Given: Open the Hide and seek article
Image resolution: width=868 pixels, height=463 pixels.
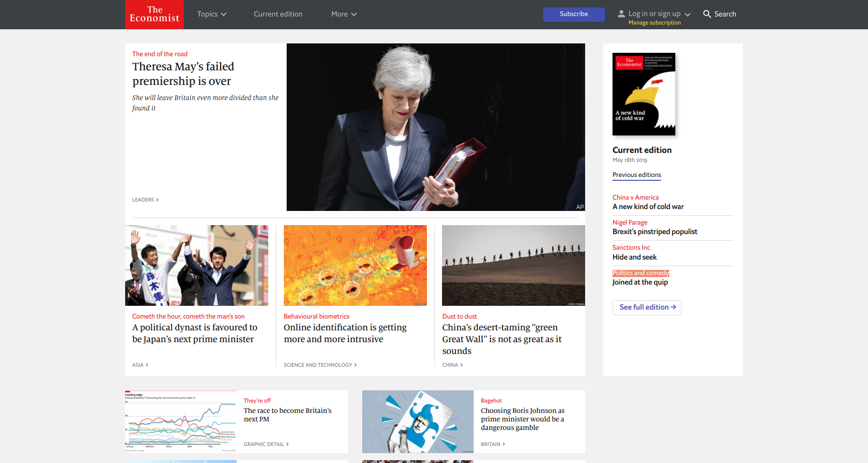Looking at the screenshot, I should pos(634,257).
